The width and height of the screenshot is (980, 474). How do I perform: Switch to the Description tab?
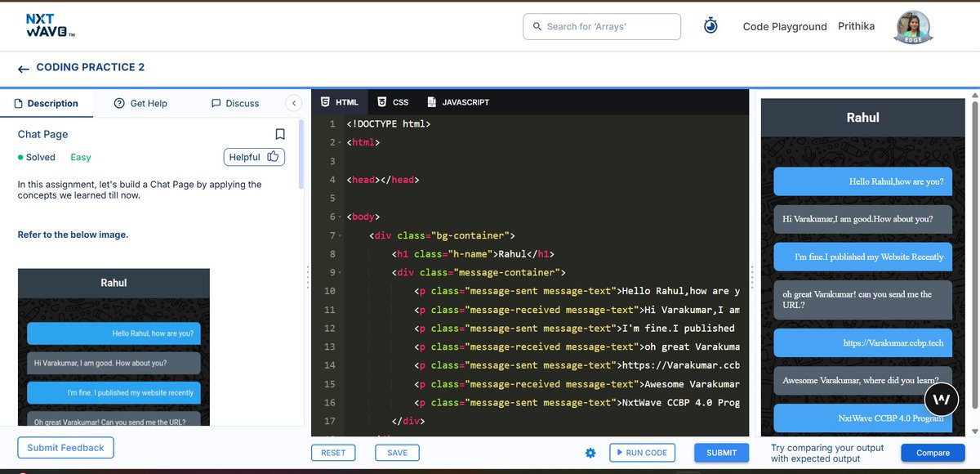pos(47,103)
